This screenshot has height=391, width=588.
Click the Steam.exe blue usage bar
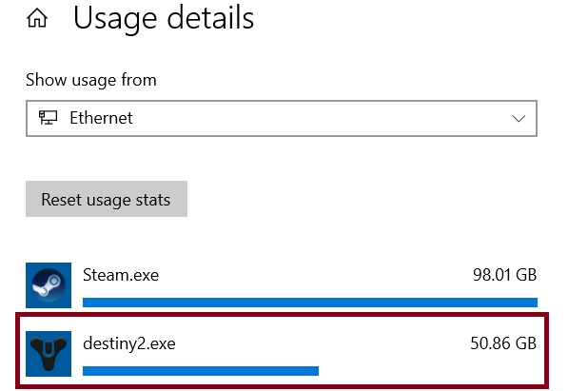pos(309,303)
